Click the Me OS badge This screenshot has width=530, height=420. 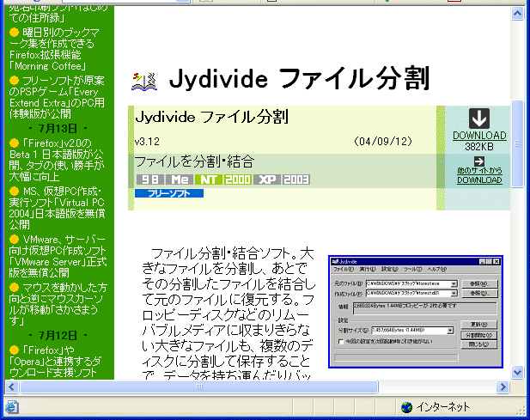180,180
